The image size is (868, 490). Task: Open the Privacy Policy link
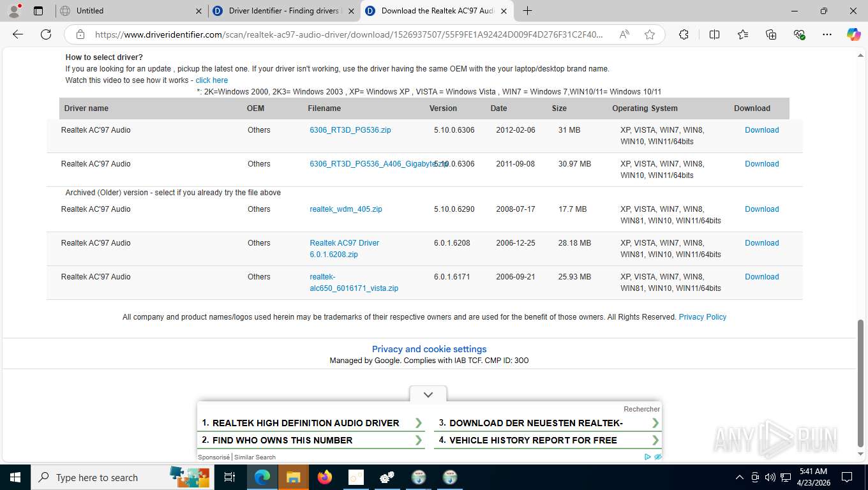(x=703, y=317)
